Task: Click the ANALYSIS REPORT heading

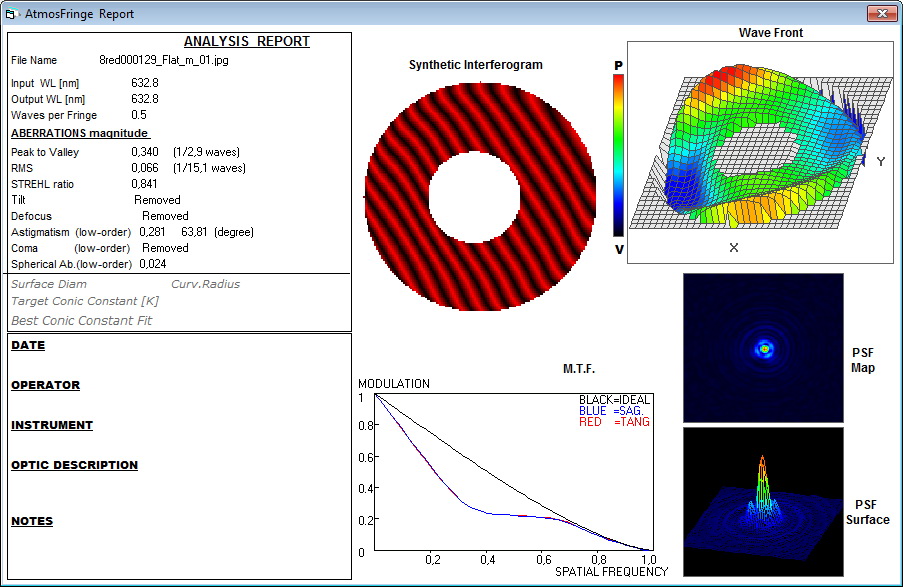Action: coord(247,41)
